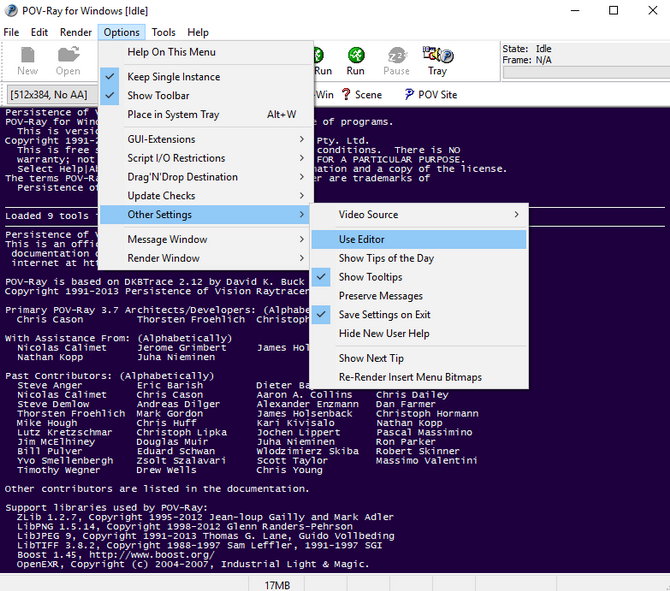
Task: Click the 'With Assistance From:' heading line
Action: click(x=118, y=338)
